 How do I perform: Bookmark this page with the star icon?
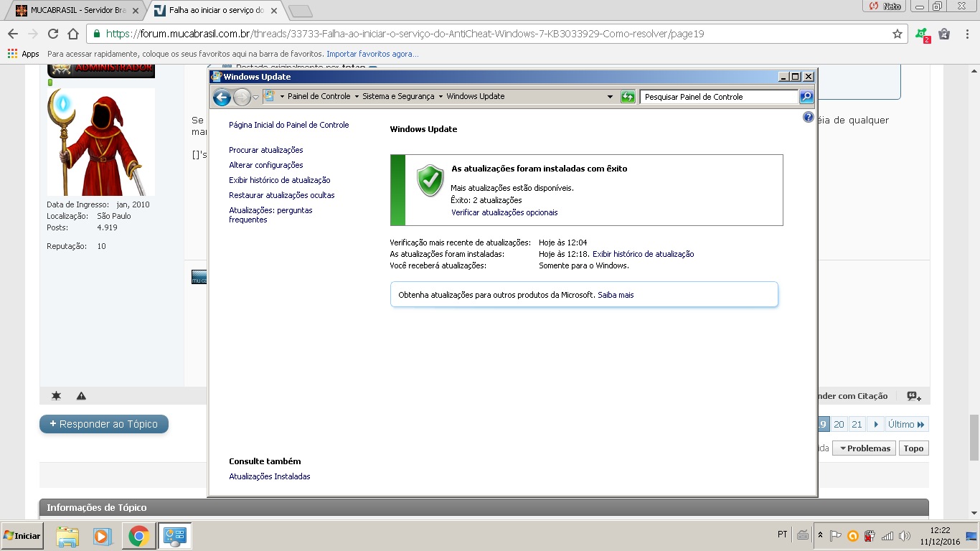(x=897, y=34)
